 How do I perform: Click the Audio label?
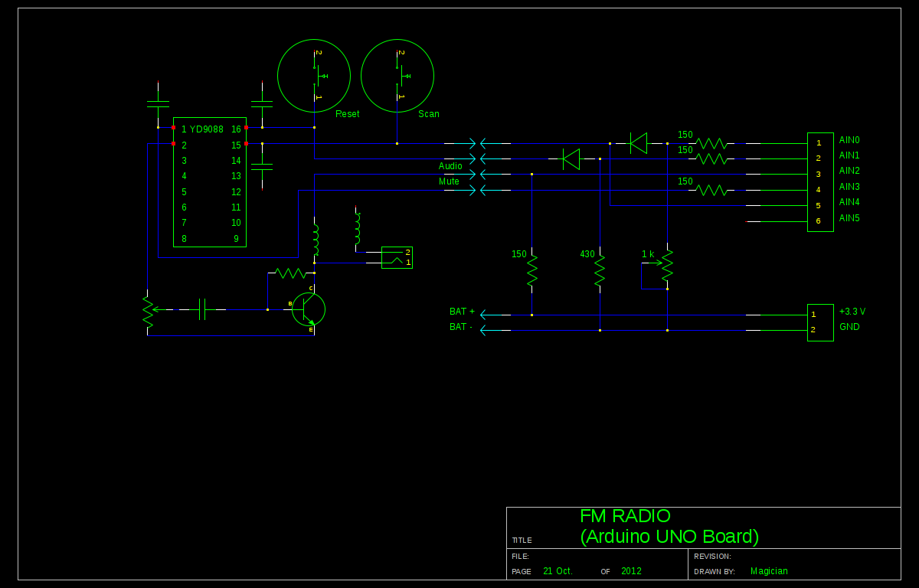tap(450, 166)
